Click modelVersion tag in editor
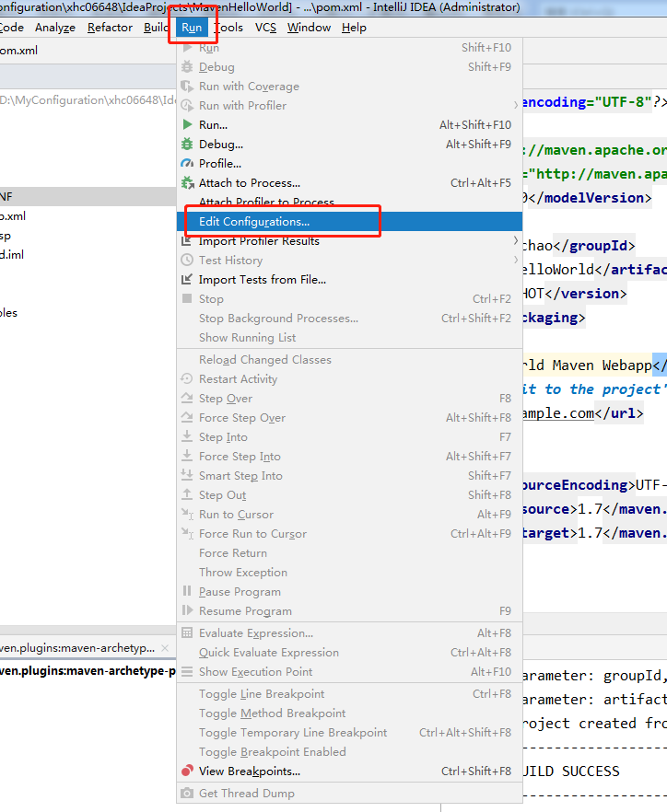667x812 pixels. point(590,198)
